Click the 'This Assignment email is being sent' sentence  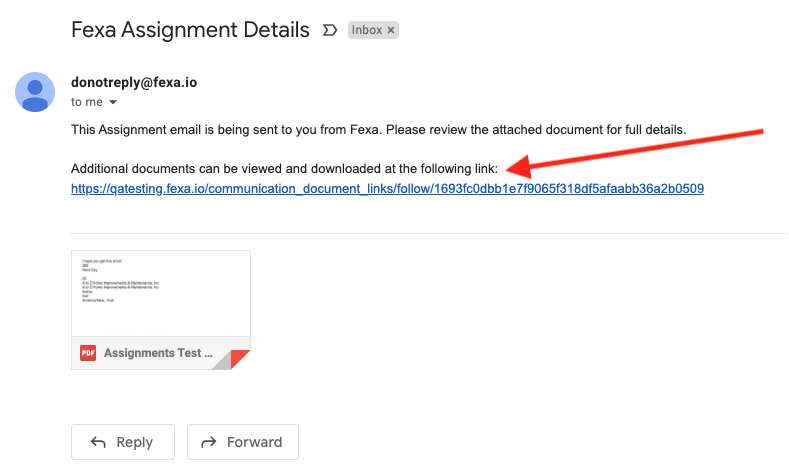pyautogui.click(x=378, y=130)
